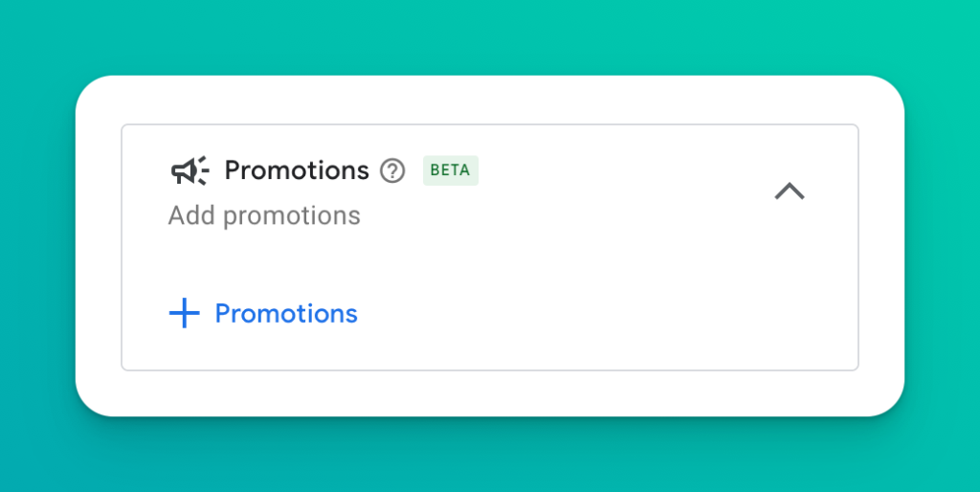The height and width of the screenshot is (492, 980).
Task: Click the megaphone Promotions icon
Action: click(x=190, y=170)
